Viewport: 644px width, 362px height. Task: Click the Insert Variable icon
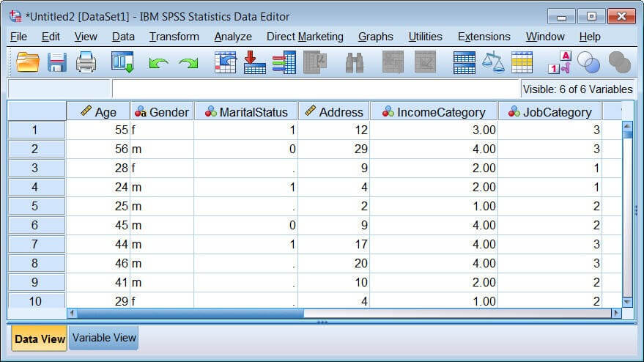[x=425, y=62]
